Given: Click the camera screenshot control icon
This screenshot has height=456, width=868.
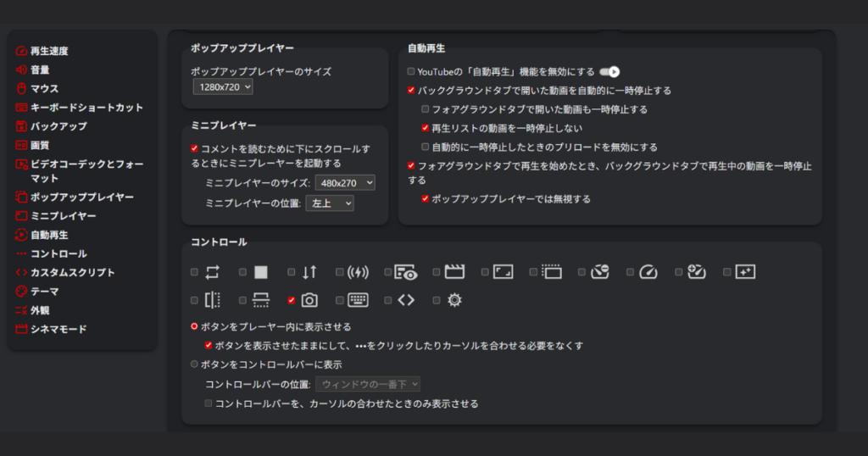Looking at the screenshot, I should (x=309, y=300).
